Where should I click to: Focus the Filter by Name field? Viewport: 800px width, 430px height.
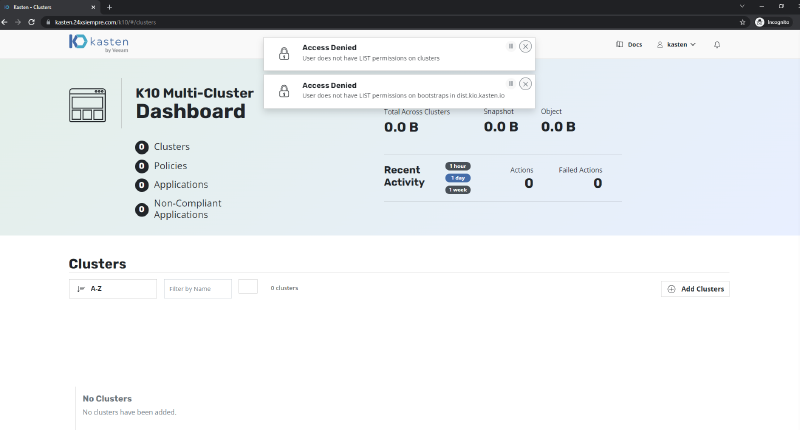pos(197,289)
